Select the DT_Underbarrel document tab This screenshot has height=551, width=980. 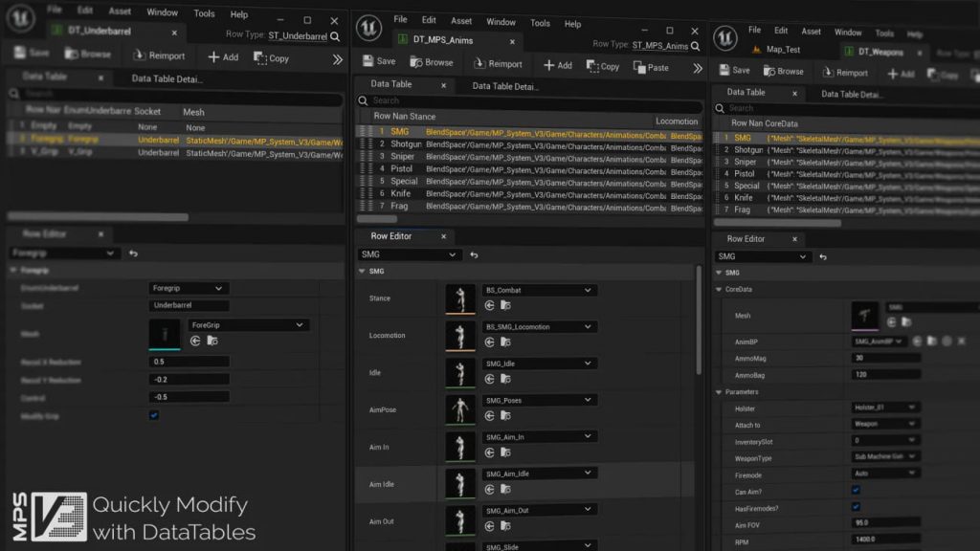[100, 31]
